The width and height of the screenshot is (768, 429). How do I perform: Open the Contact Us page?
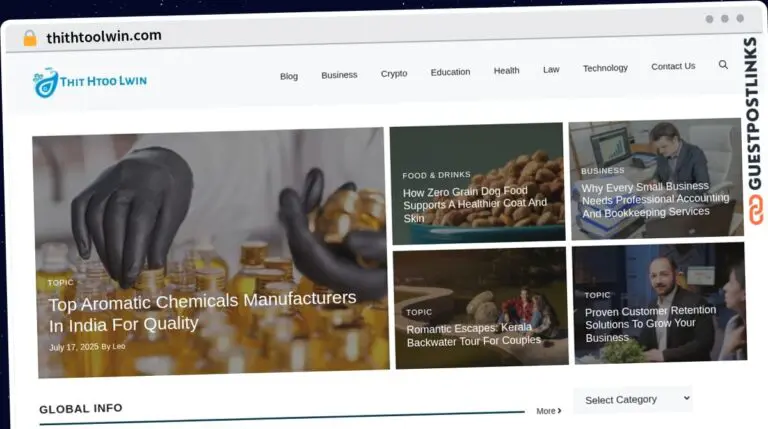tap(673, 66)
